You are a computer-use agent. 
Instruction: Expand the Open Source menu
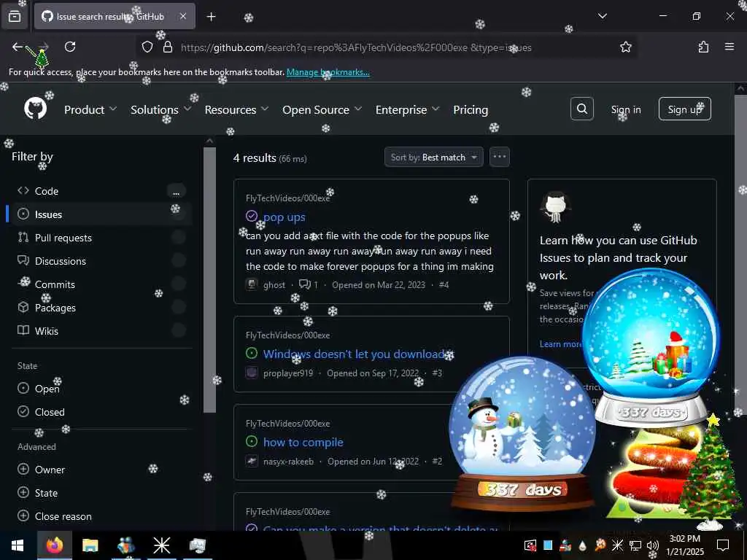point(322,109)
